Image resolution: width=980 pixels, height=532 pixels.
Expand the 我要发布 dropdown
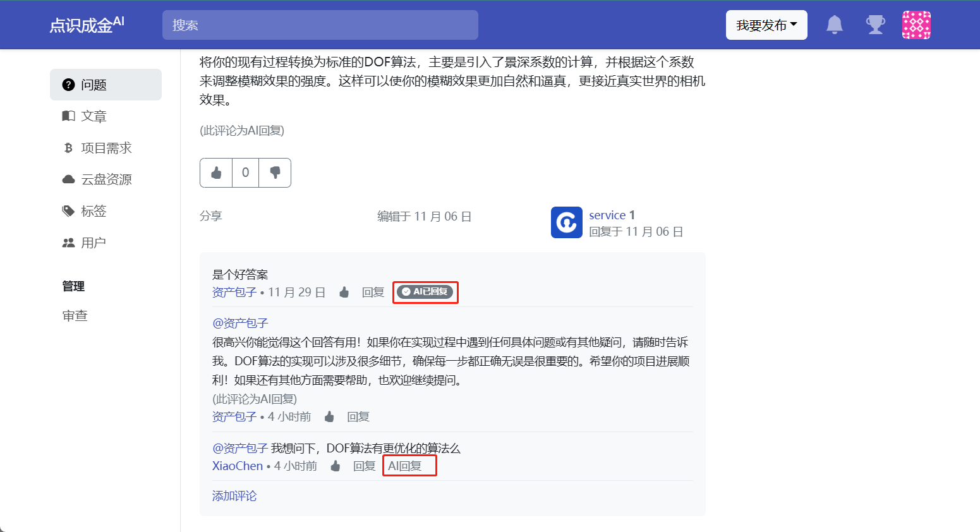click(x=766, y=25)
